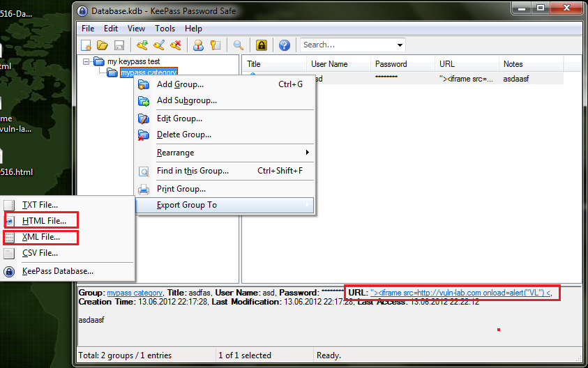Click the Add Entry key icon

pyautogui.click(x=142, y=45)
